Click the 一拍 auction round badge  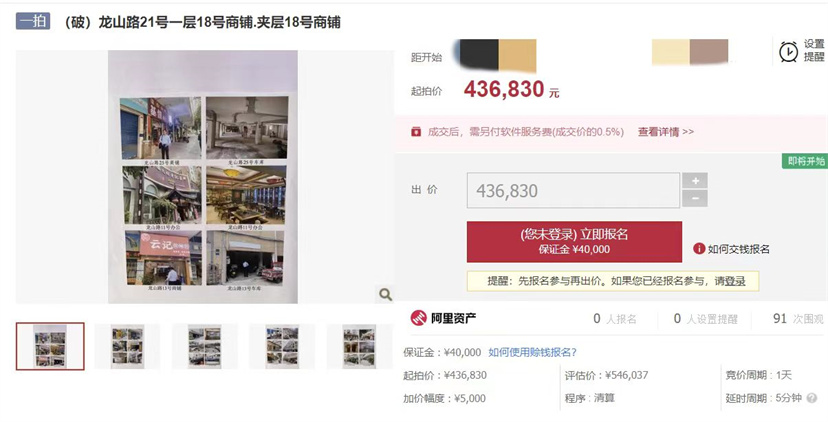point(33,22)
